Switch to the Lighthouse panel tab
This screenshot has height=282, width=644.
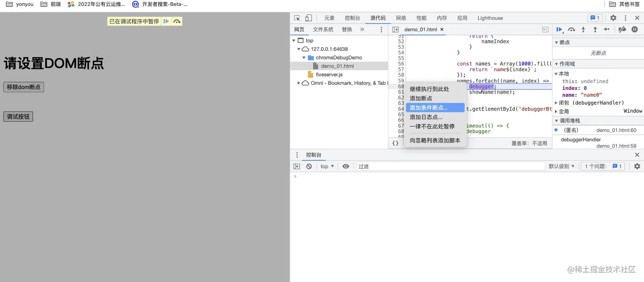[x=490, y=18]
